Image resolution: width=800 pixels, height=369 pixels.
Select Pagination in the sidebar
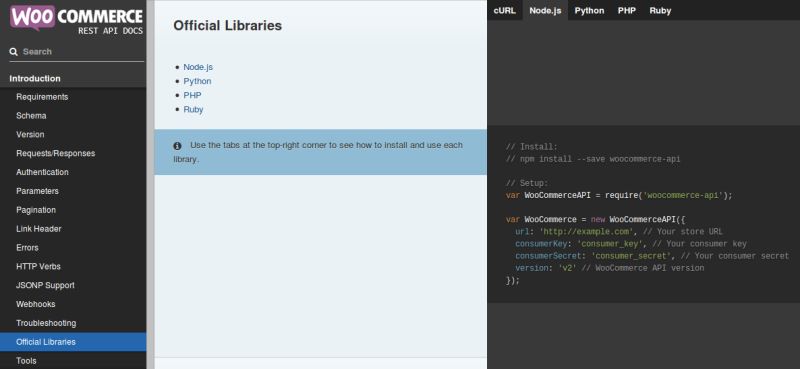[73, 210]
